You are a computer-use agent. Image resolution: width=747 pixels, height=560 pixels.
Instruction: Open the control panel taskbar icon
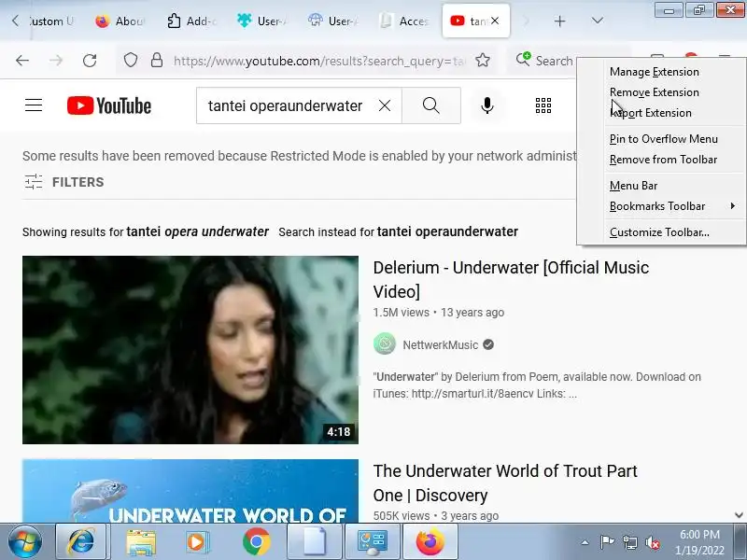click(372, 541)
